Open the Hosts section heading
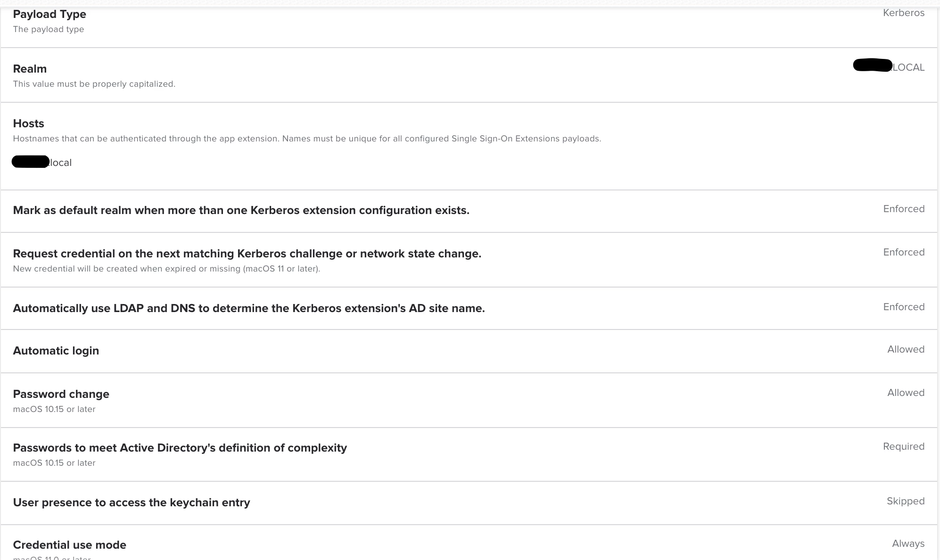The height and width of the screenshot is (560, 940). point(28,124)
